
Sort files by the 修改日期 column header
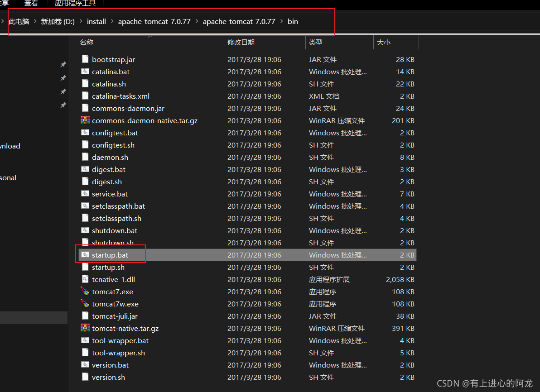[241, 43]
